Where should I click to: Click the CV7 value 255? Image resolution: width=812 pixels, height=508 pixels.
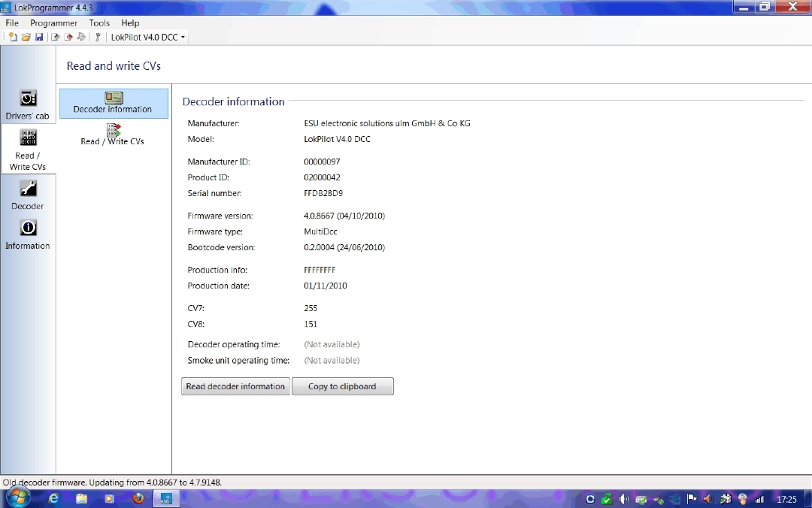[311, 308]
